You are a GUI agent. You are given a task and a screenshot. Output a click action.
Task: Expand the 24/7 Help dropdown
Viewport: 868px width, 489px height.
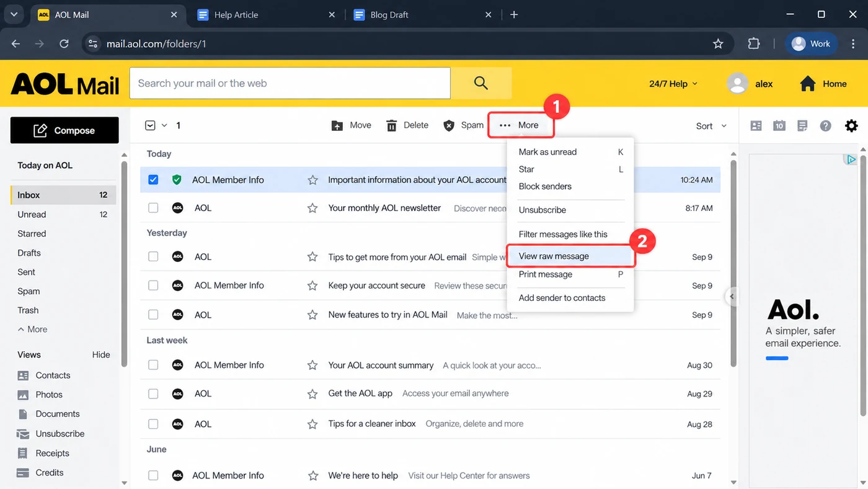pos(673,84)
